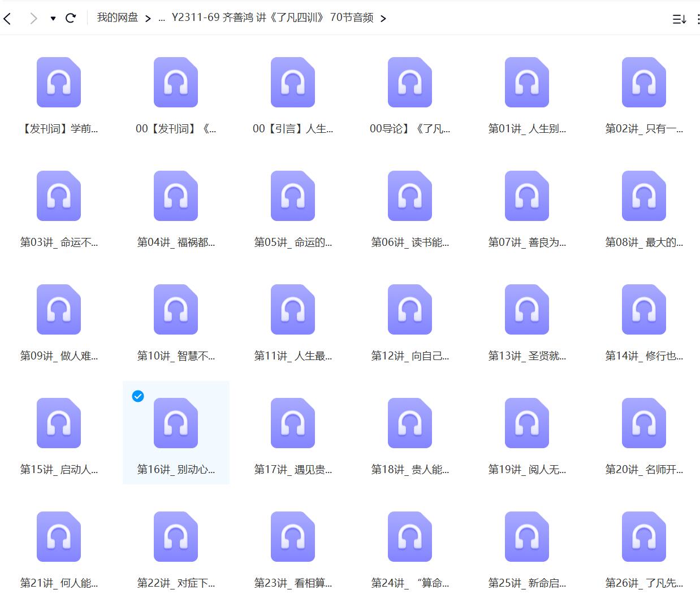Click the back navigation arrow
700x607 pixels.
point(8,19)
